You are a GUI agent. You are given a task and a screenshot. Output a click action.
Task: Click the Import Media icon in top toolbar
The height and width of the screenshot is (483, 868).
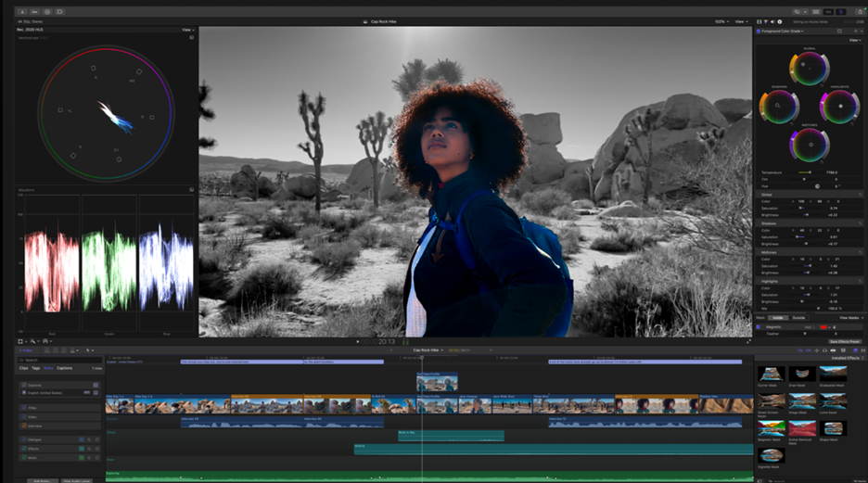pyautogui.click(x=22, y=12)
